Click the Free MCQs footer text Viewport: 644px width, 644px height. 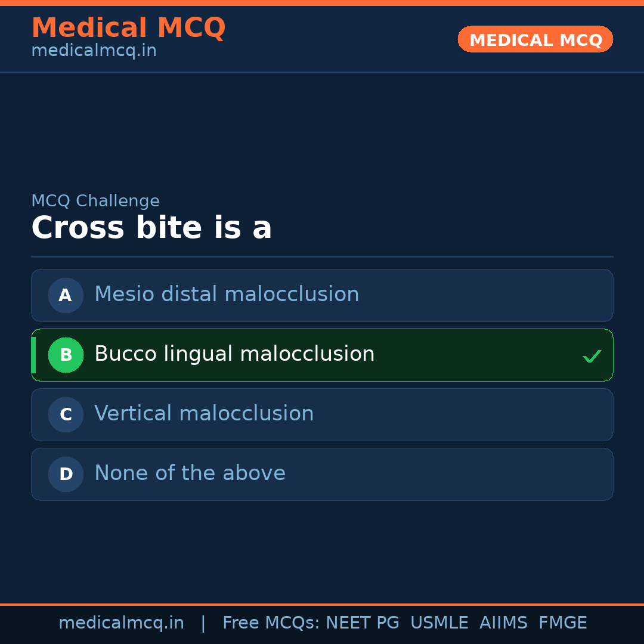click(x=271, y=623)
